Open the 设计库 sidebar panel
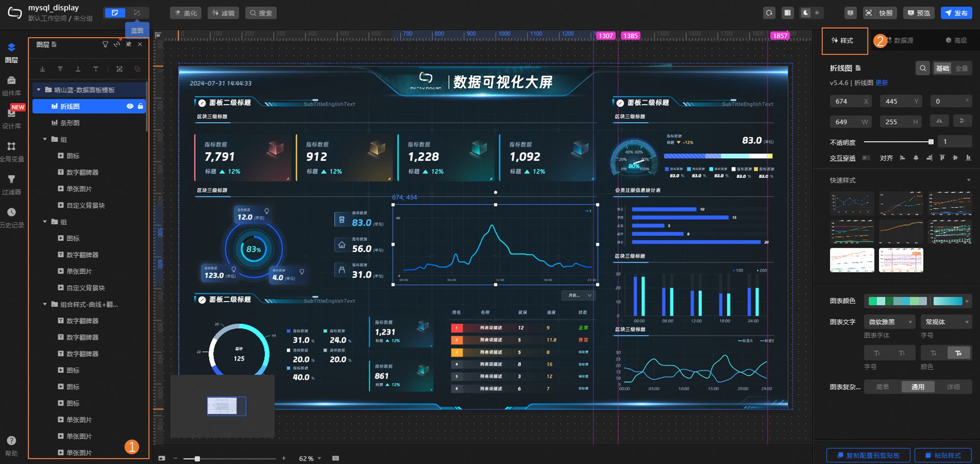Image resolution: width=980 pixels, height=464 pixels. [11, 118]
